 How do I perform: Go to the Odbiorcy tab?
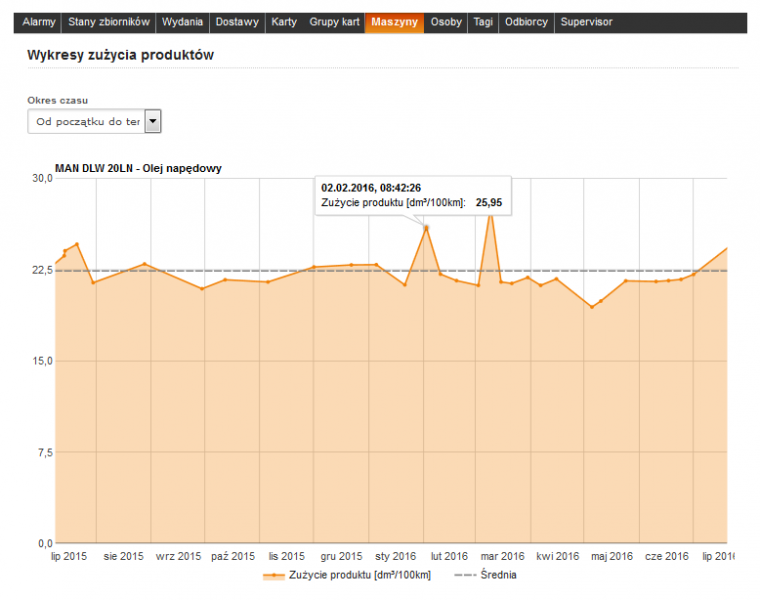[526, 22]
